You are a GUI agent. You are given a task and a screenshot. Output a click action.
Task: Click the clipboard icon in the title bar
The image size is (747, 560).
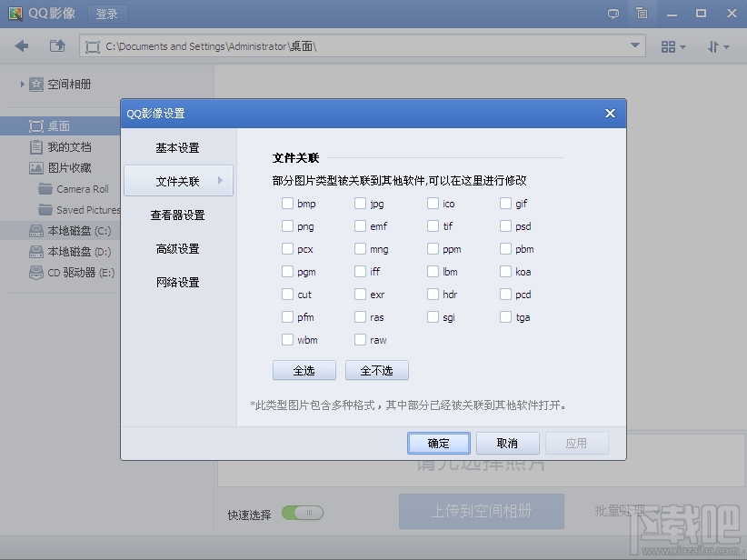[642, 13]
